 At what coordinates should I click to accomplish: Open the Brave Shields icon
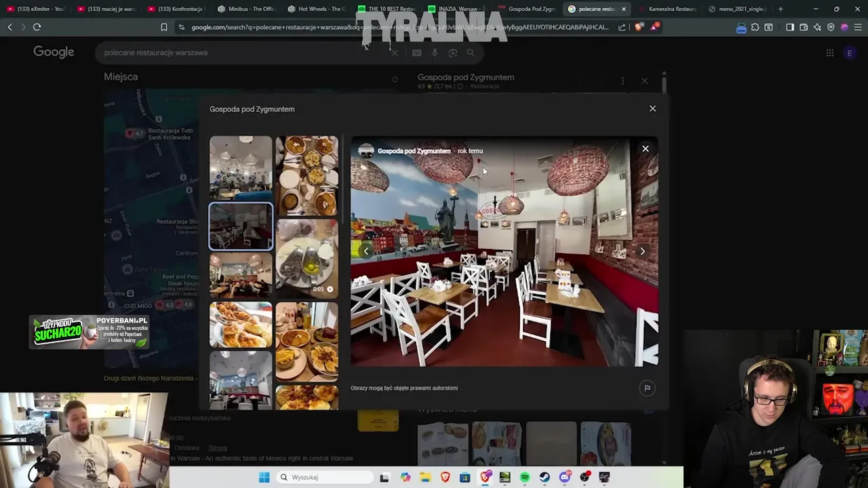click(639, 27)
